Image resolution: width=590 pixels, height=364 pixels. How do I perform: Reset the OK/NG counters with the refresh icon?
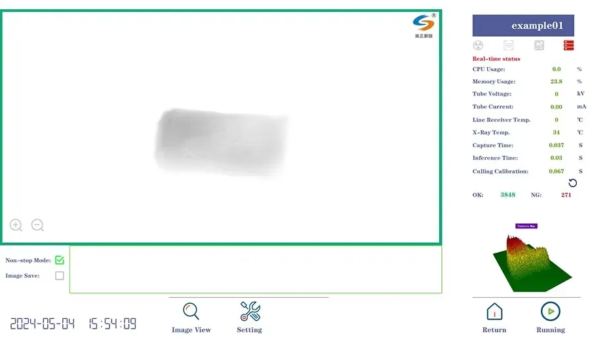(x=572, y=183)
